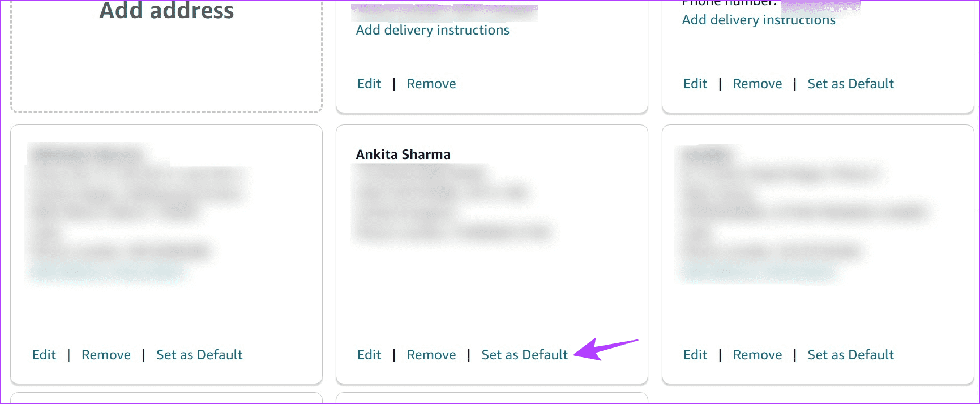
Task: Remove the default address beside Add address tile
Action: tap(431, 84)
